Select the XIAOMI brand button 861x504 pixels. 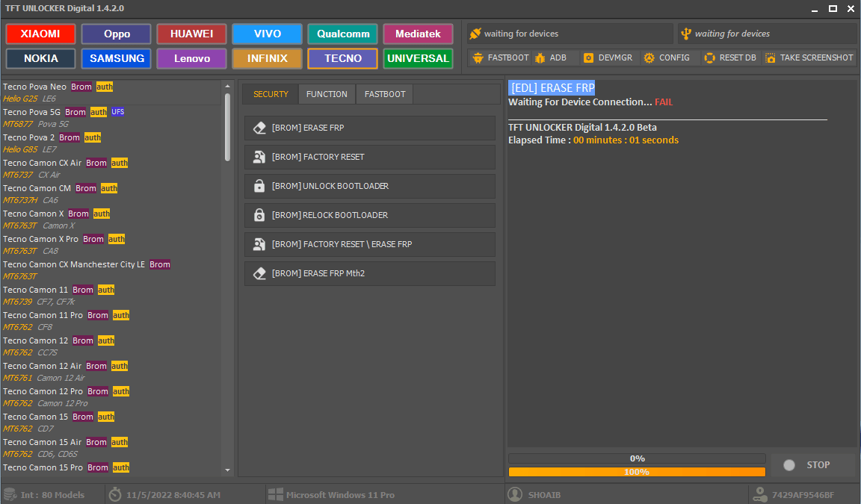tap(41, 34)
